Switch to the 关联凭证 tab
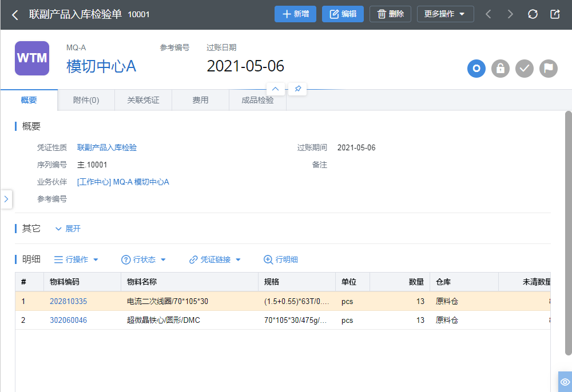This screenshot has height=392, width=572. point(144,100)
